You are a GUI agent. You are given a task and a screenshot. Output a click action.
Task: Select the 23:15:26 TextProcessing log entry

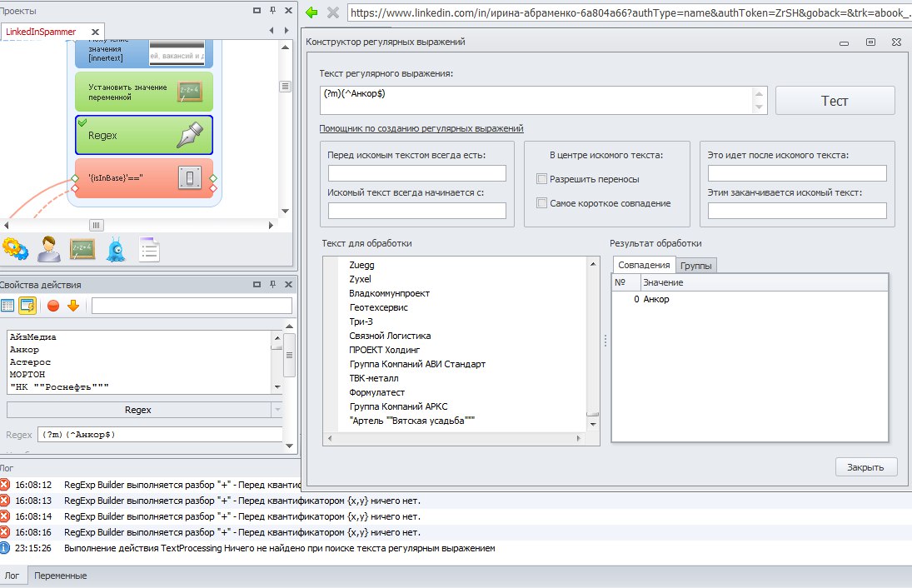click(x=279, y=548)
